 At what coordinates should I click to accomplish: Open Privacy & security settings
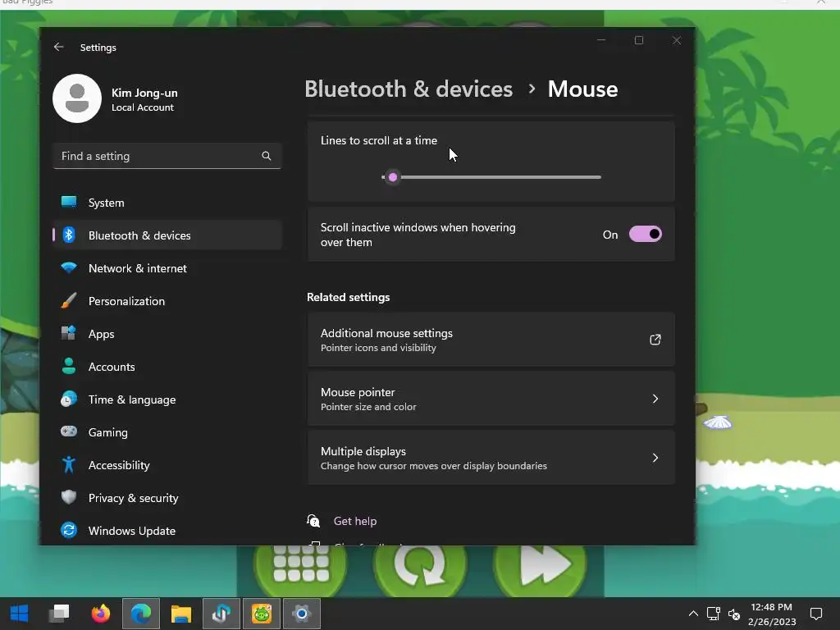click(167, 498)
